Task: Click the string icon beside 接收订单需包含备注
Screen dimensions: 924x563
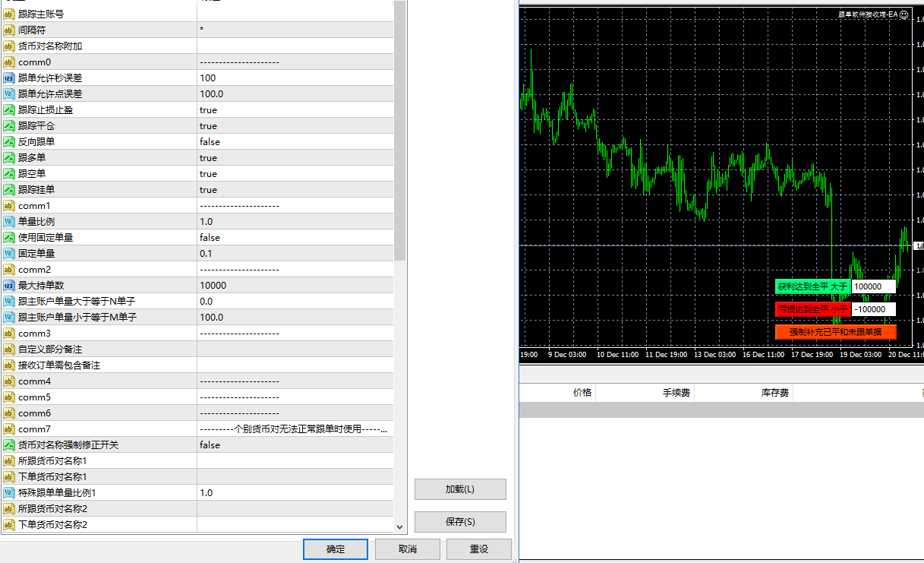Action: 9,365
